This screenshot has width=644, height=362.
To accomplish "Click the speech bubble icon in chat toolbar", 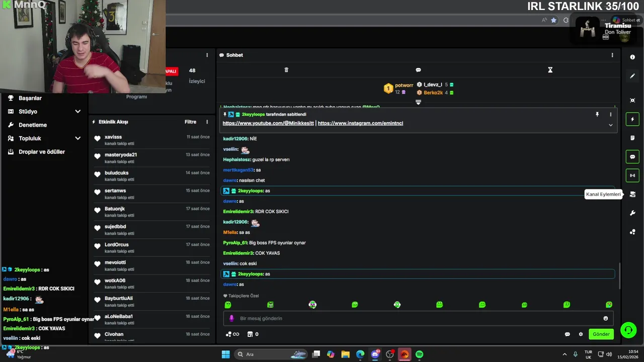I will [418, 70].
